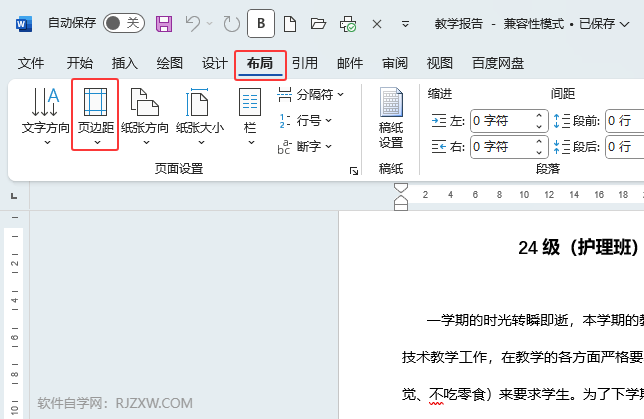
Task: Open the 文字方向 text direction menu
Action: tap(46, 116)
